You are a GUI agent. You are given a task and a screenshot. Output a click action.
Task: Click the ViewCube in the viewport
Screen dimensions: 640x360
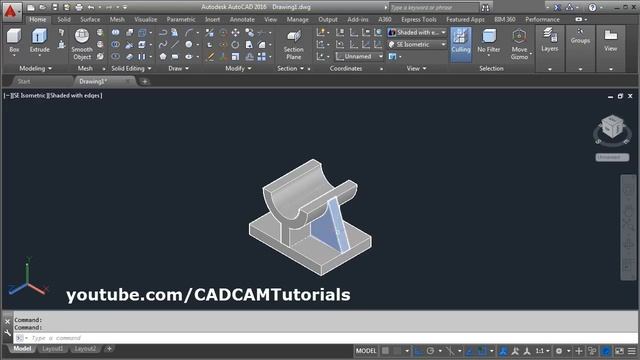point(612,127)
